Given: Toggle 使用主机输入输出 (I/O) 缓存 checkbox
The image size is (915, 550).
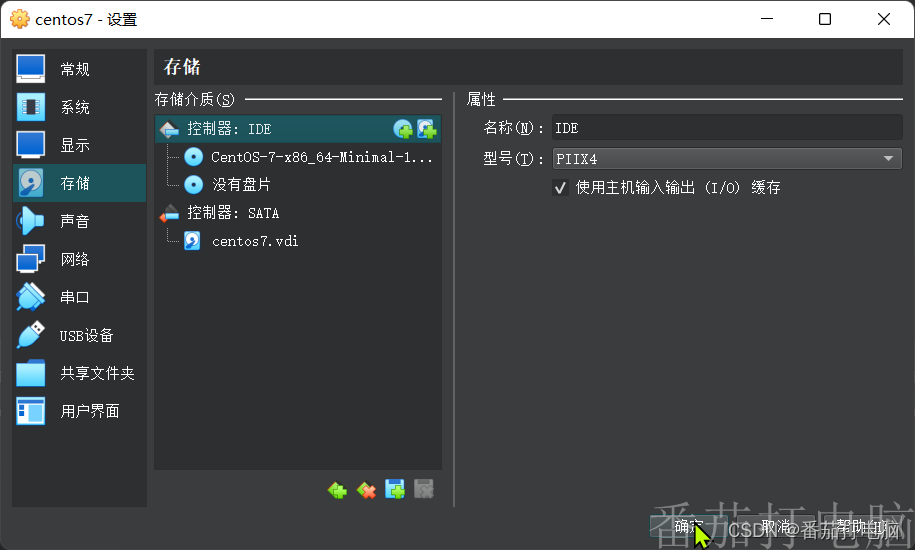Looking at the screenshot, I should click(x=560, y=188).
